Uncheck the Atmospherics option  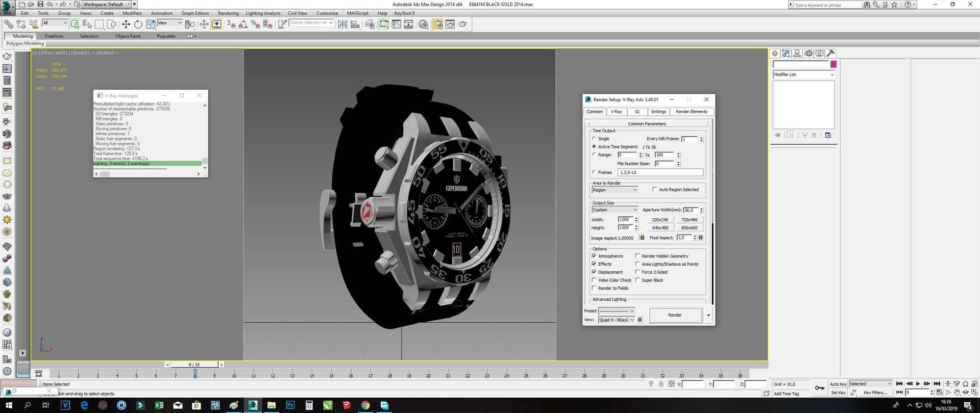point(594,256)
